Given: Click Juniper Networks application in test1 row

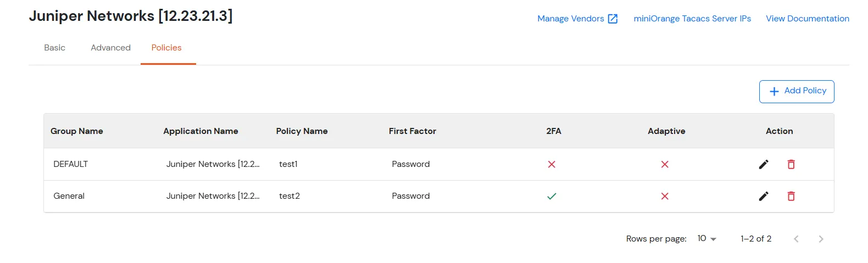Looking at the screenshot, I should tap(213, 164).
